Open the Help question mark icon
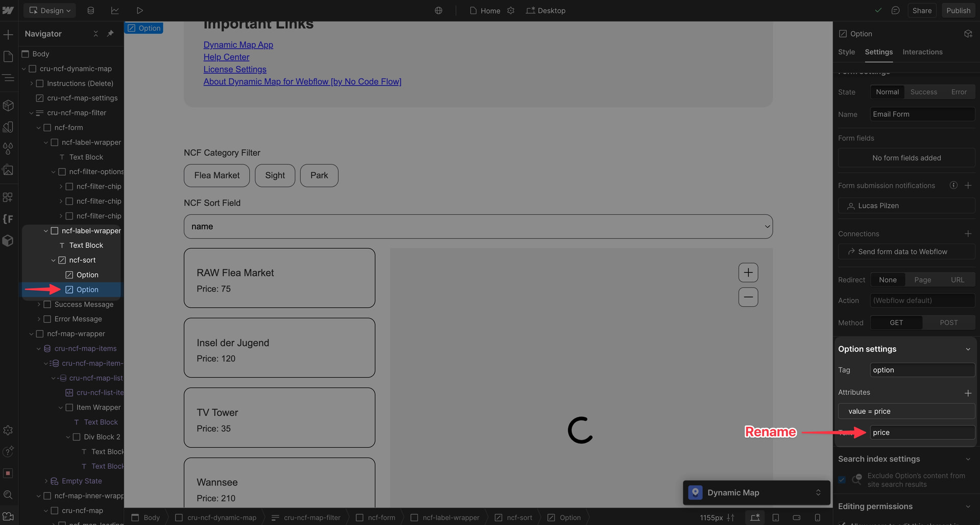 pos(8,451)
